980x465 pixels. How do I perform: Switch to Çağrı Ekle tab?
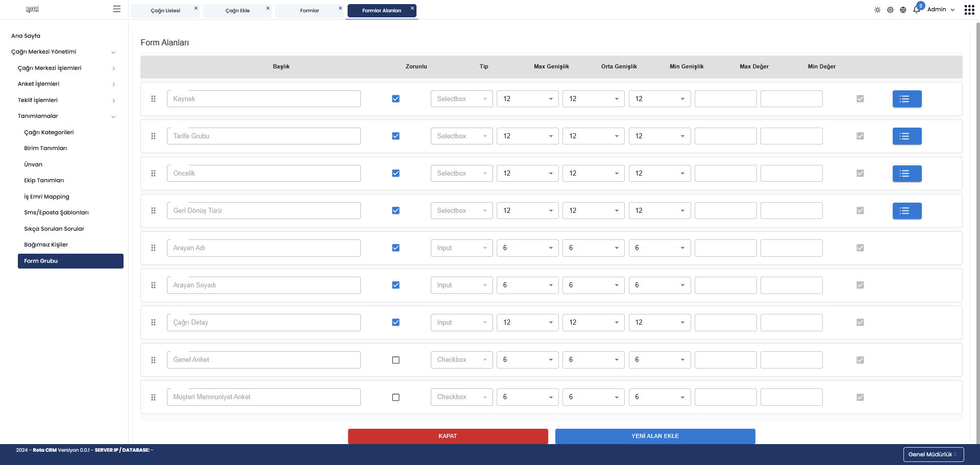click(x=237, y=11)
